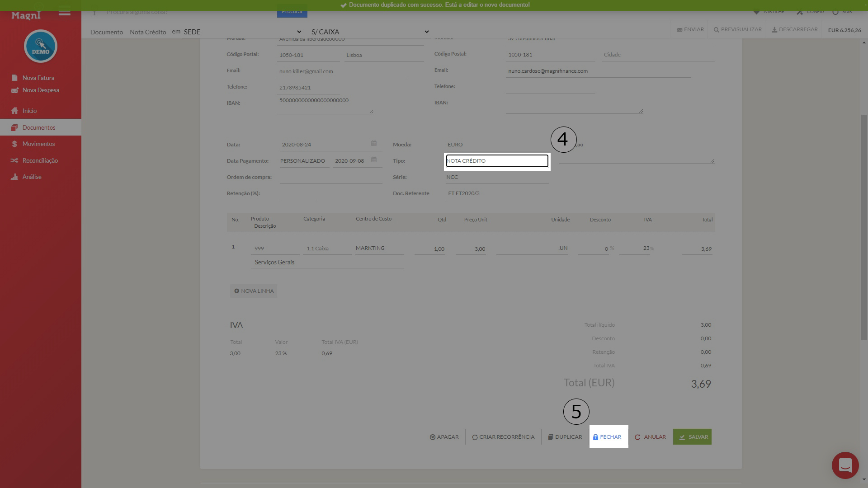Click FECHAR to close the document

(607, 437)
